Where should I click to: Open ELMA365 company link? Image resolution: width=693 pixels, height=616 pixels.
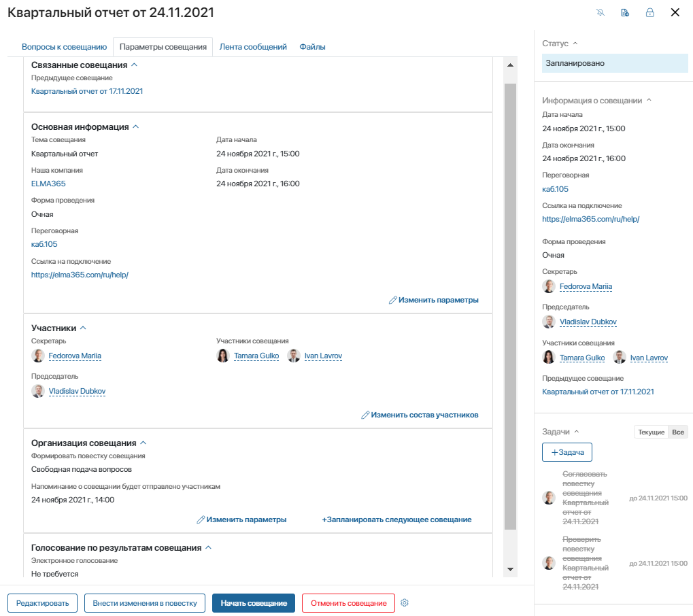(48, 184)
